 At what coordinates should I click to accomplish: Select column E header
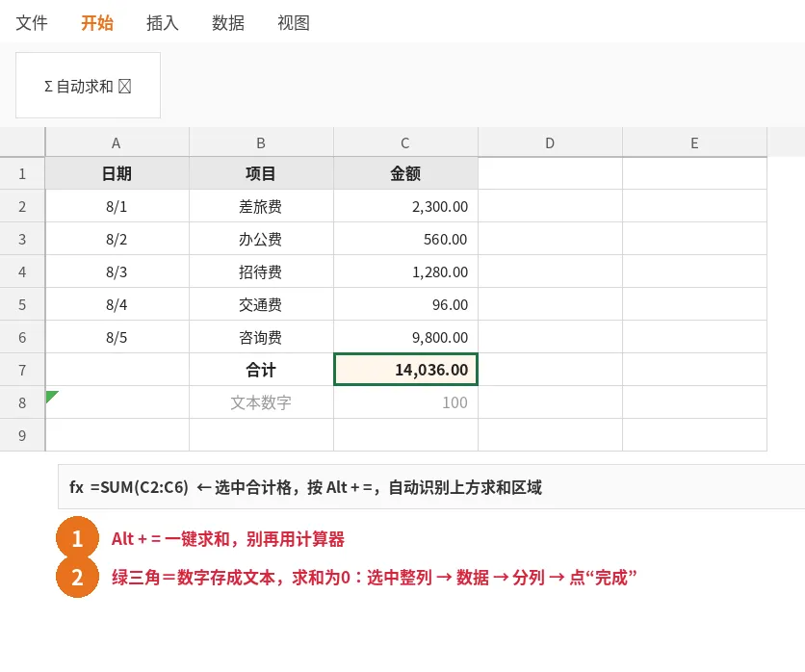[x=694, y=142]
